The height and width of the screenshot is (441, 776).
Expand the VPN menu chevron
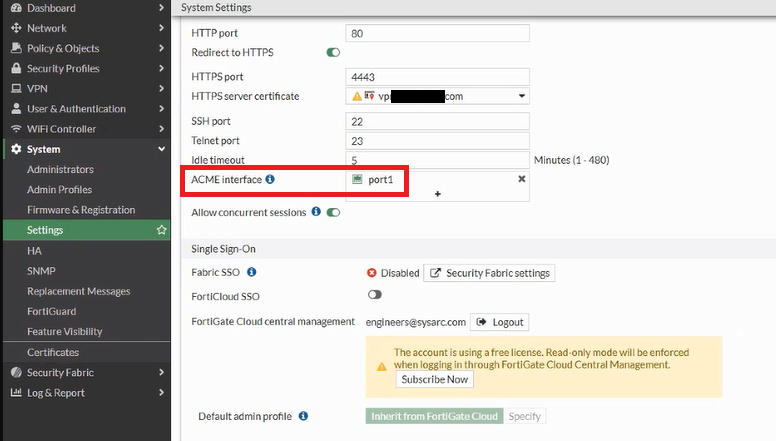[161, 89]
